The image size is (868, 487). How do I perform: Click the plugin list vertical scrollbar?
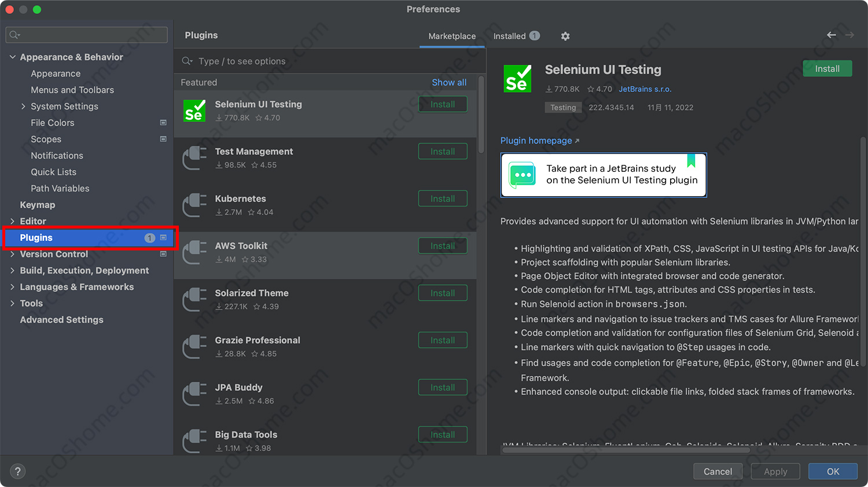[481, 115]
